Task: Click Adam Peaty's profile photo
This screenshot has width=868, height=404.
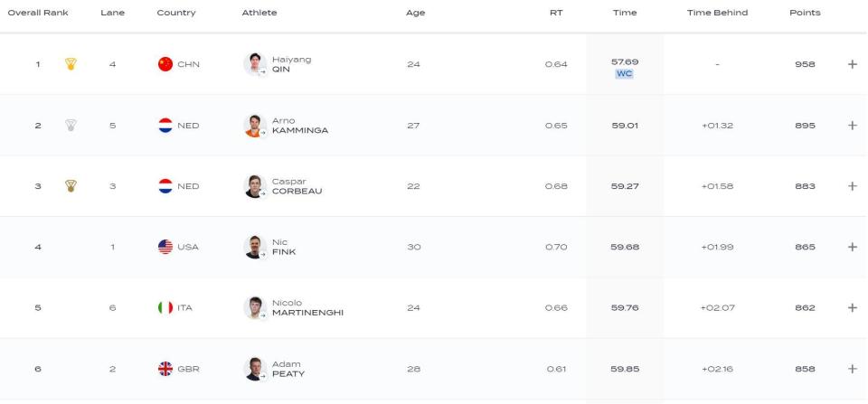Action: click(x=254, y=369)
